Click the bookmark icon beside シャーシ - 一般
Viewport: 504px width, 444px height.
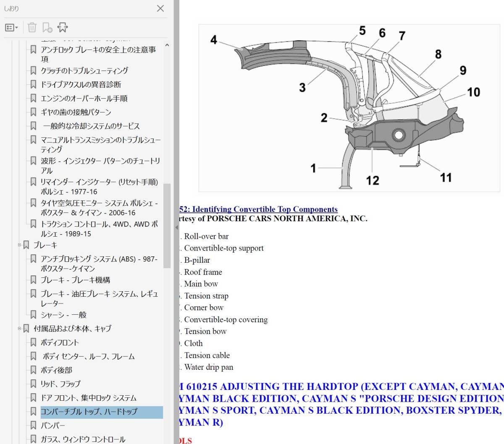tap(33, 315)
